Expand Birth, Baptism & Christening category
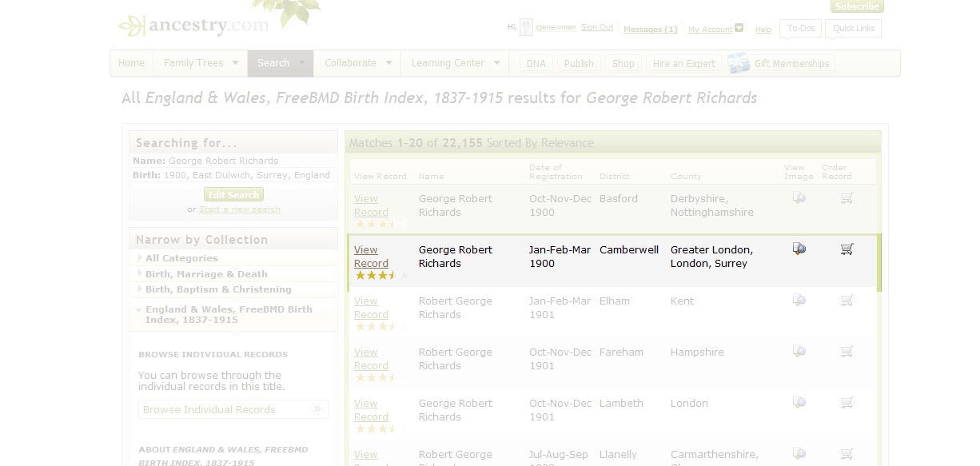The image size is (980, 466). [140, 289]
